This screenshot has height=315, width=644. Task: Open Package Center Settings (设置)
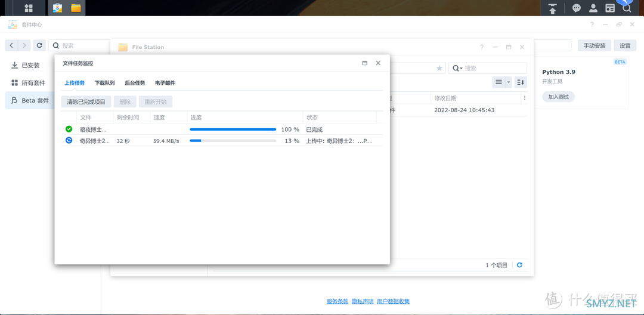[x=625, y=45]
